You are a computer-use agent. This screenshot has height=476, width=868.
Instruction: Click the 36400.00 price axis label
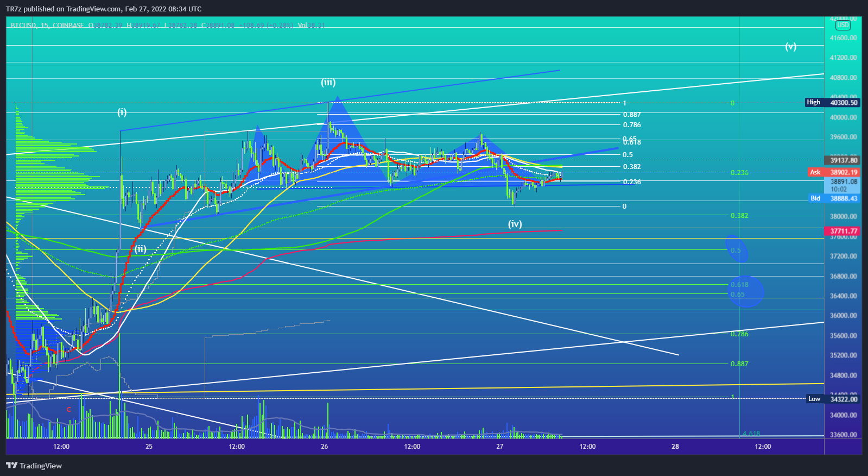click(x=844, y=296)
